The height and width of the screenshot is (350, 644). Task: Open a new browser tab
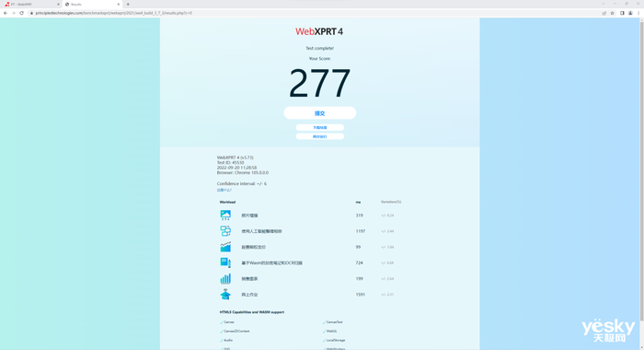click(x=128, y=4)
